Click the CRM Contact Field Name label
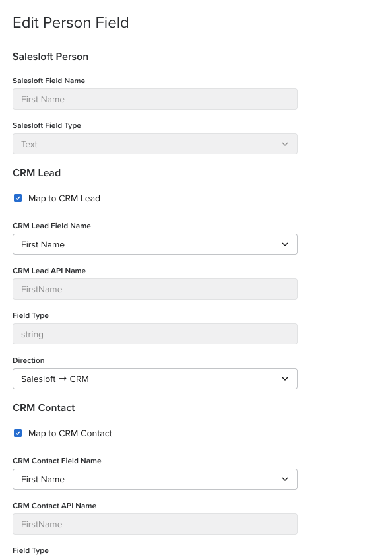 point(57,461)
